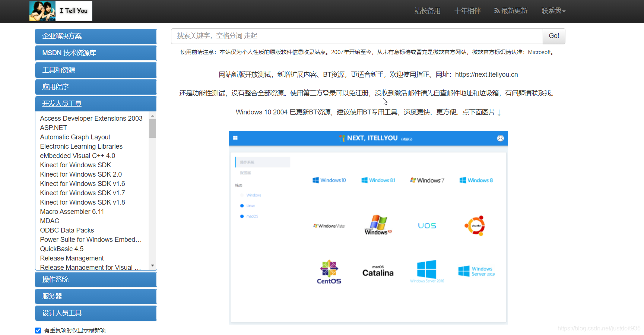The image size is (644, 335).
Task: Click the NEXT, ITELLYOU title in preview
Action: click(x=375, y=138)
